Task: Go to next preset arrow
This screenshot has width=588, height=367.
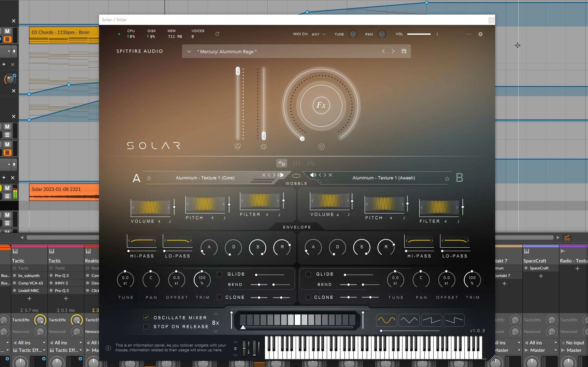Action: (x=393, y=51)
